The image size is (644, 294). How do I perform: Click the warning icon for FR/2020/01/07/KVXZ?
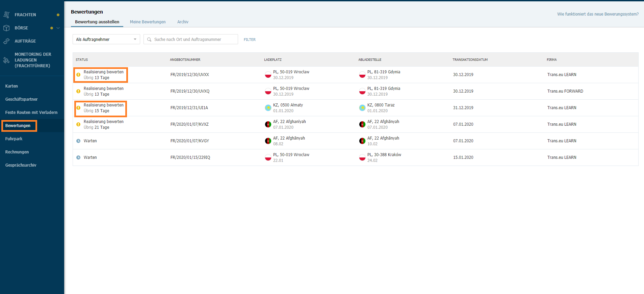(x=78, y=124)
